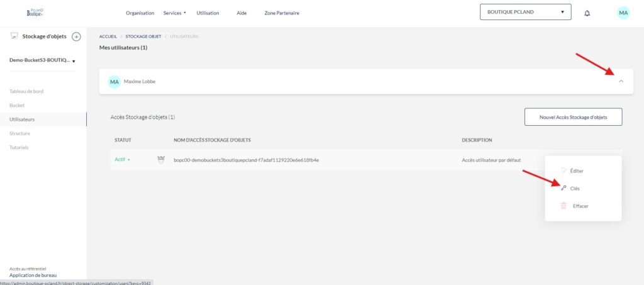Open Zone Partenaire
644x285 pixels.
[282, 13]
